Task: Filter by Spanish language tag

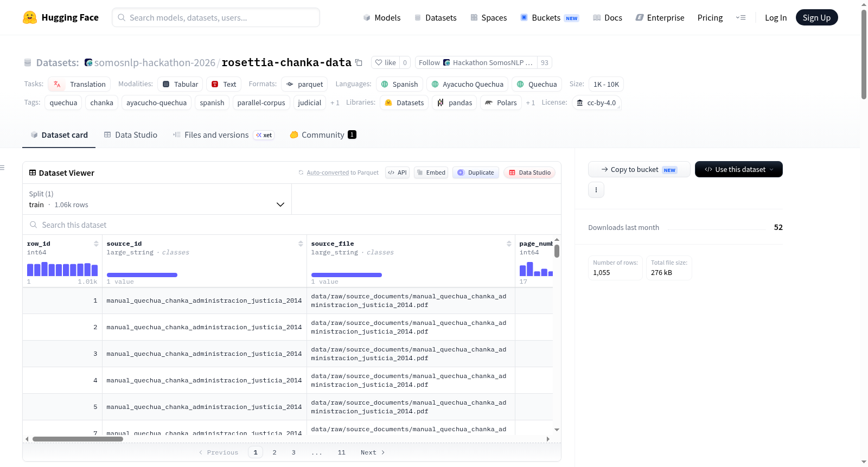Action: (399, 84)
